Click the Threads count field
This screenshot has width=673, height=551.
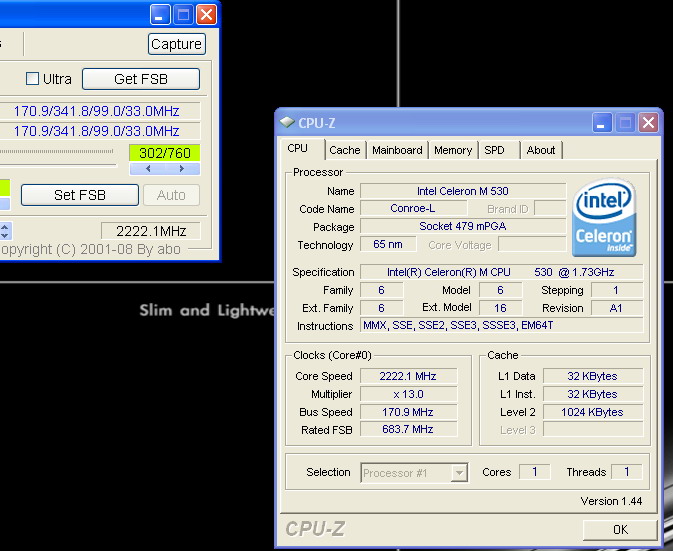click(x=626, y=472)
